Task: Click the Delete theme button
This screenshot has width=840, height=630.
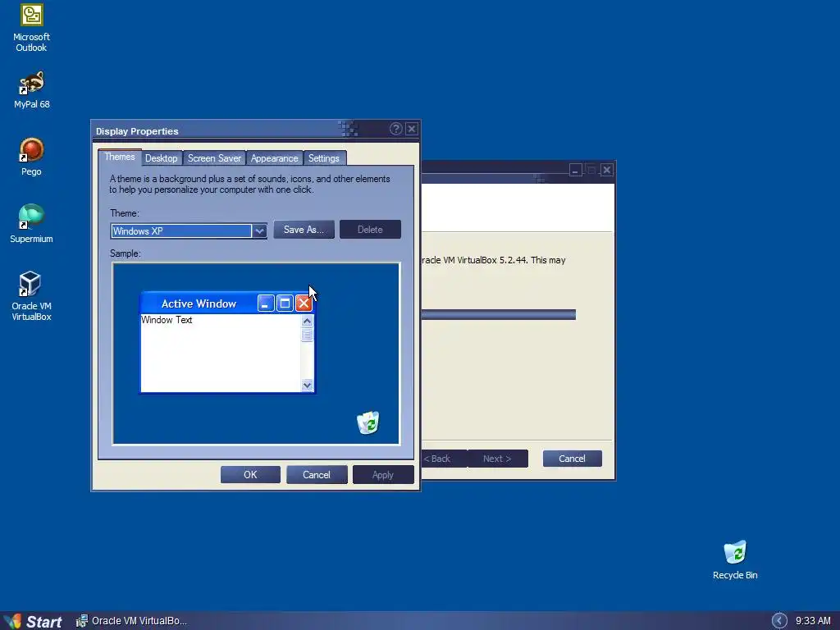Action: pos(370,230)
